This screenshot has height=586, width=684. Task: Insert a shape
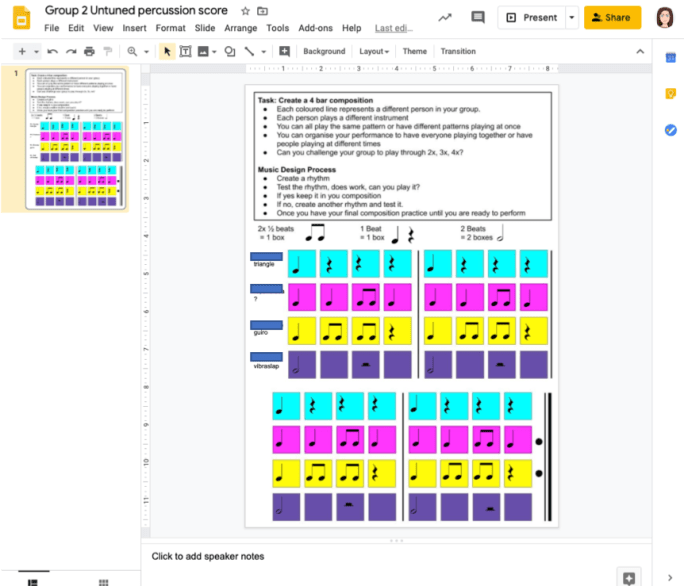[x=230, y=51]
